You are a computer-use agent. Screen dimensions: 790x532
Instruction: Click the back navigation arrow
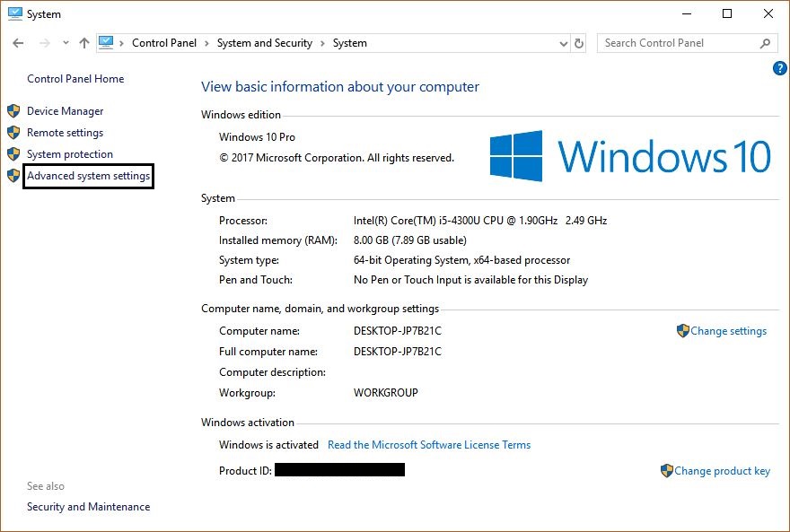click(x=18, y=43)
